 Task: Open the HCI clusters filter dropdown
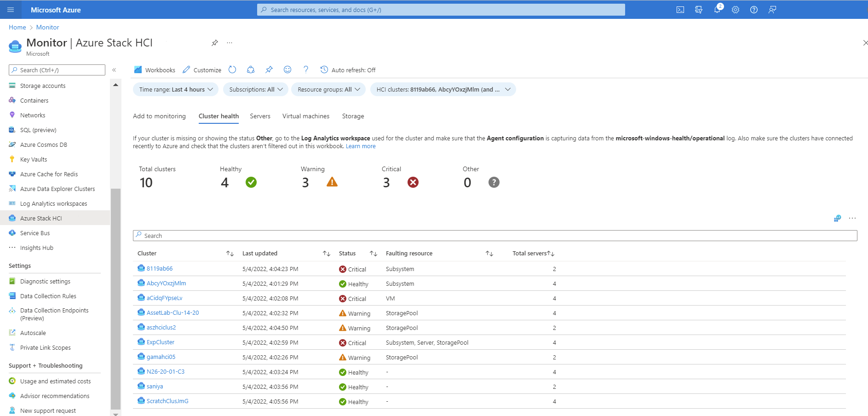pyautogui.click(x=443, y=89)
